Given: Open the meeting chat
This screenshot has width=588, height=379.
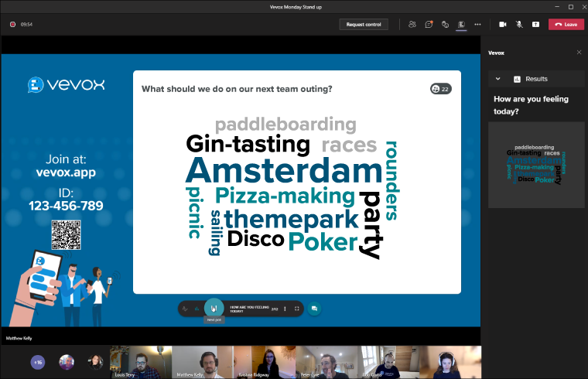Looking at the screenshot, I should click(x=429, y=24).
